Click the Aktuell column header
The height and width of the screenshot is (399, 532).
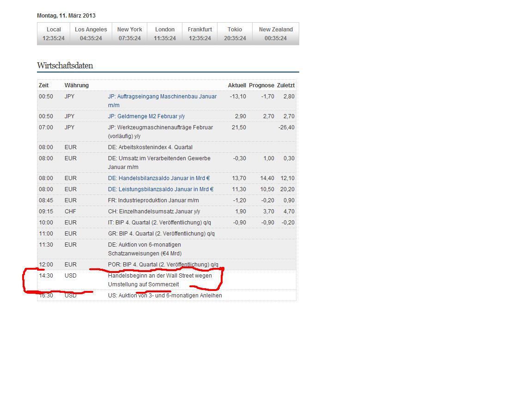tap(237, 85)
